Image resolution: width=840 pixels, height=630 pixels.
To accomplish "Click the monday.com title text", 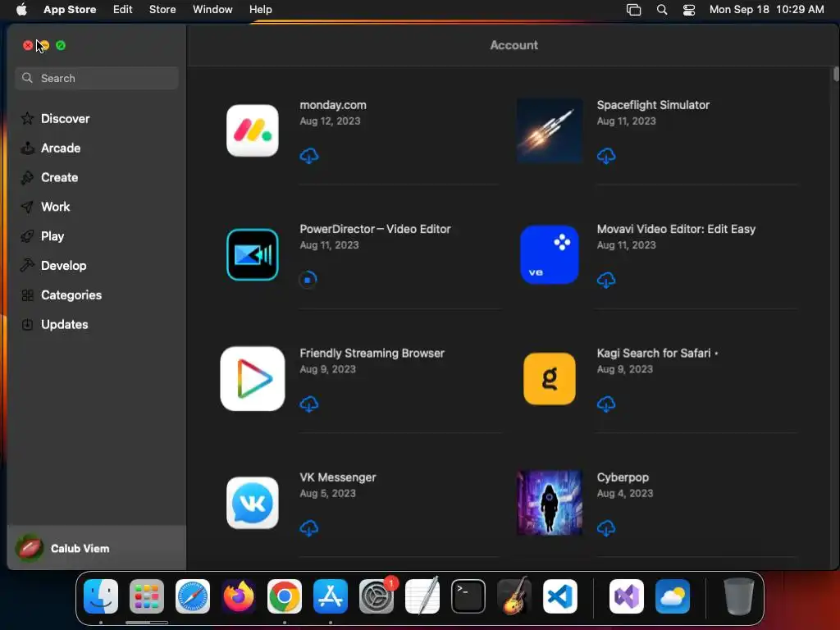I will point(333,105).
